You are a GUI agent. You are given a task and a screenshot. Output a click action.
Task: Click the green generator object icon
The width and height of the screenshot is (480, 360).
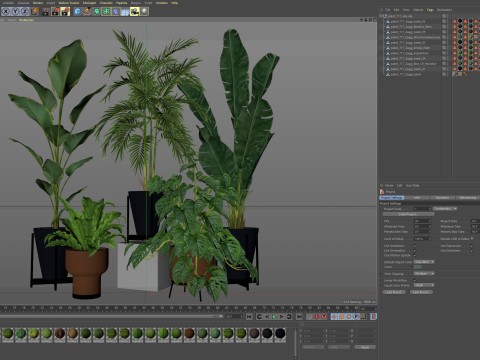pos(96,12)
